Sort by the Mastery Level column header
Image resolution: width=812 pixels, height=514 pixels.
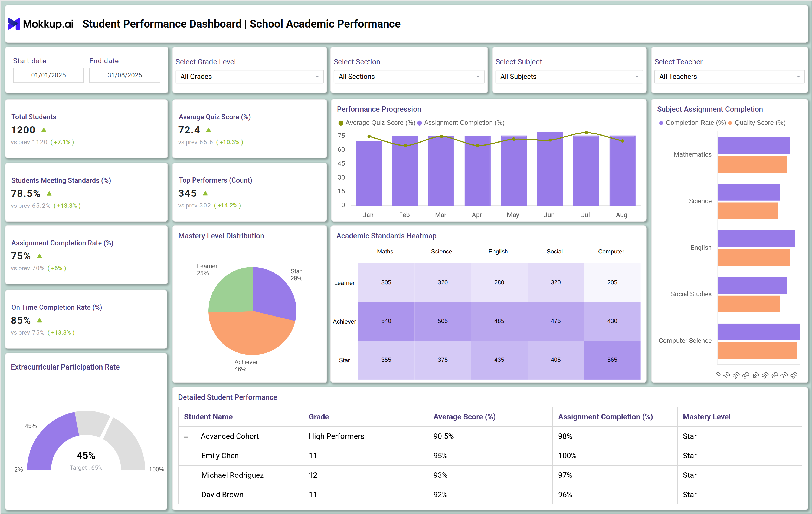706,417
